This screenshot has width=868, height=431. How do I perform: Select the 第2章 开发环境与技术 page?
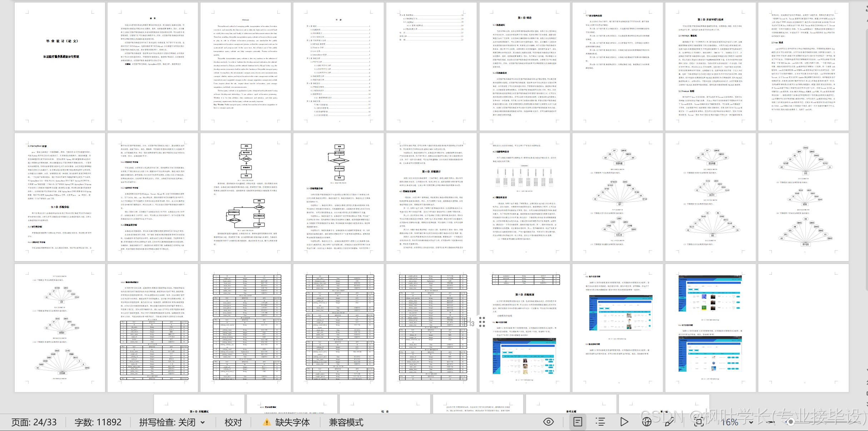[x=710, y=67]
